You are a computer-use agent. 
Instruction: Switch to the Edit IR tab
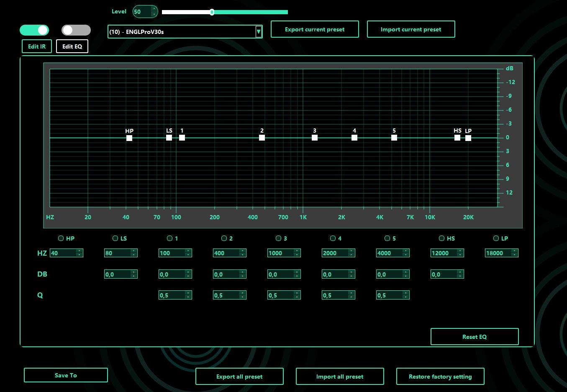click(37, 46)
